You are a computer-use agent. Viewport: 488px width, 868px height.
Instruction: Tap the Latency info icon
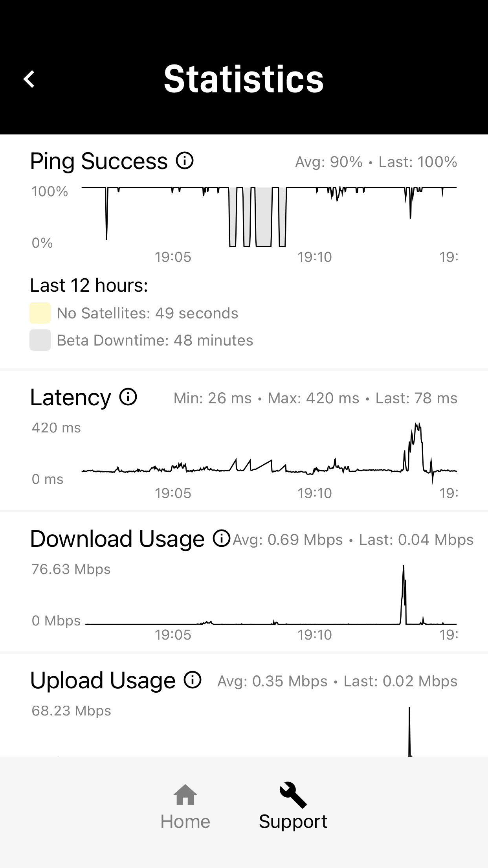tap(128, 397)
